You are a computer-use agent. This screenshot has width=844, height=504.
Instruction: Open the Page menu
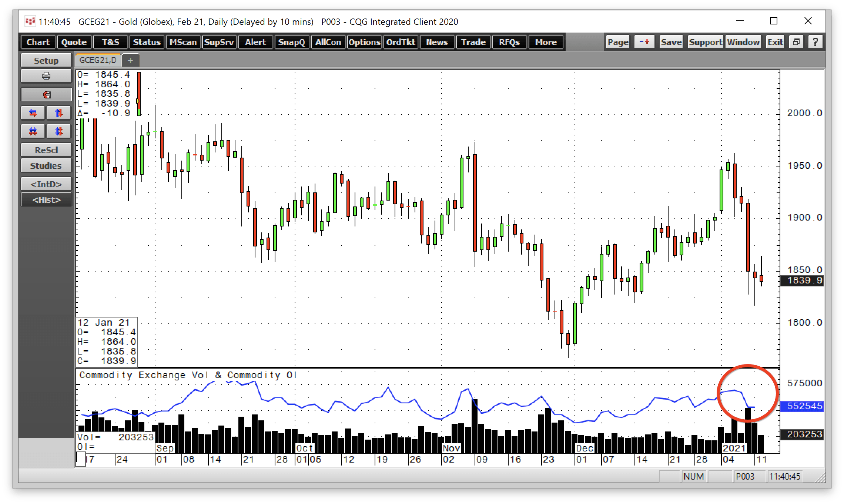(x=618, y=42)
